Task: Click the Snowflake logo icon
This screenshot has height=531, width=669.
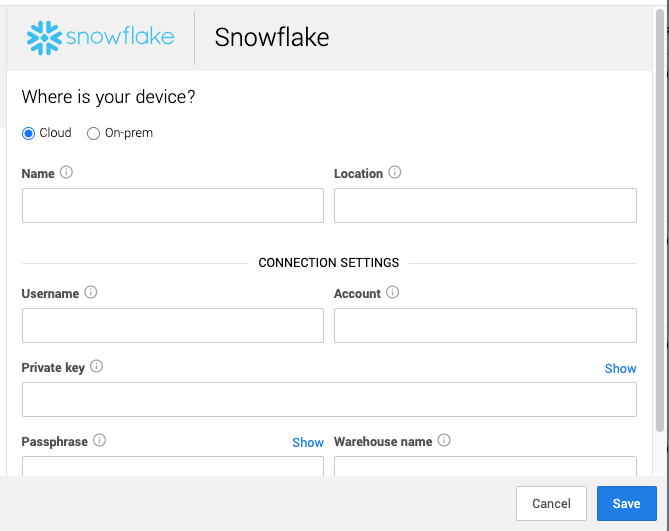Action: [44, 38]
